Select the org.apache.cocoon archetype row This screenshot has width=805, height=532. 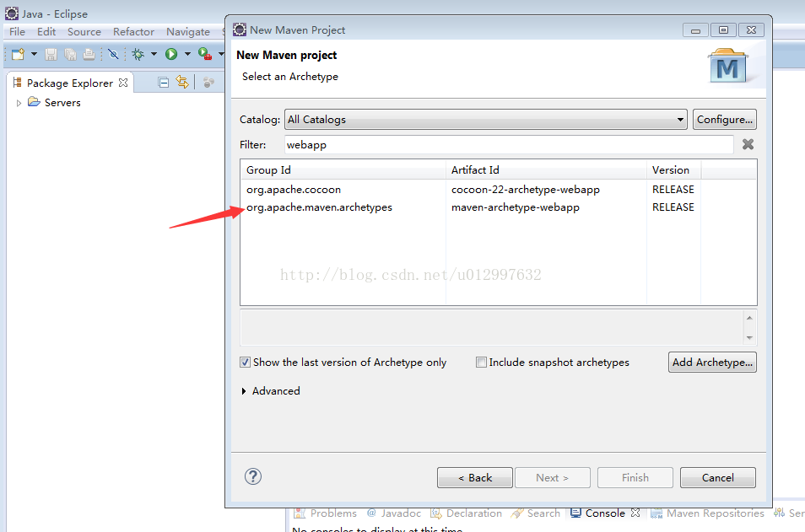tap(499, 190)
